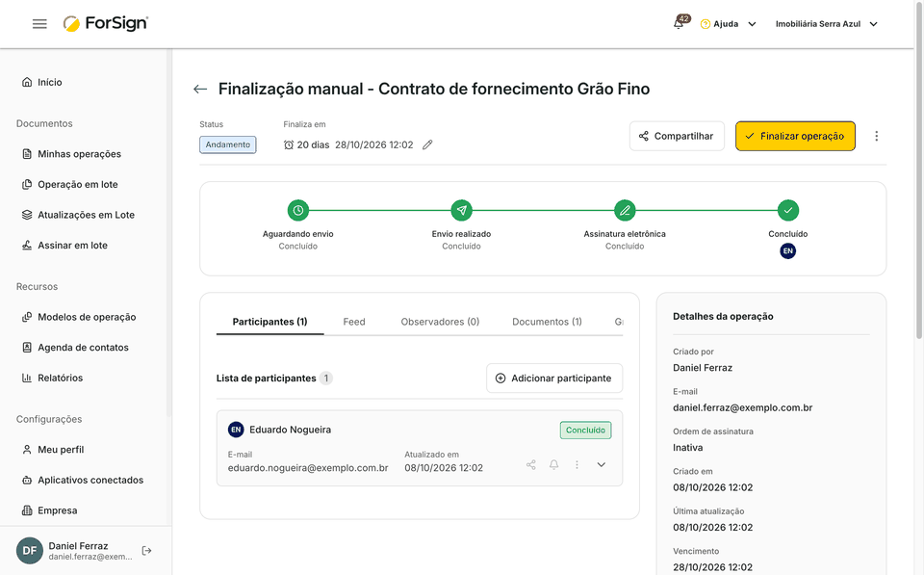
Task: Open Meu perfil settings
Action: (x=52, y=450)
